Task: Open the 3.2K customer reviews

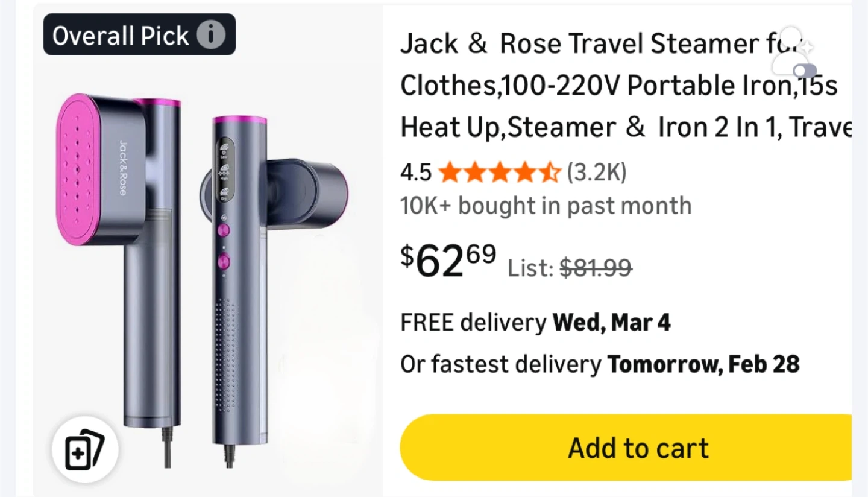Action: point(597,173)
